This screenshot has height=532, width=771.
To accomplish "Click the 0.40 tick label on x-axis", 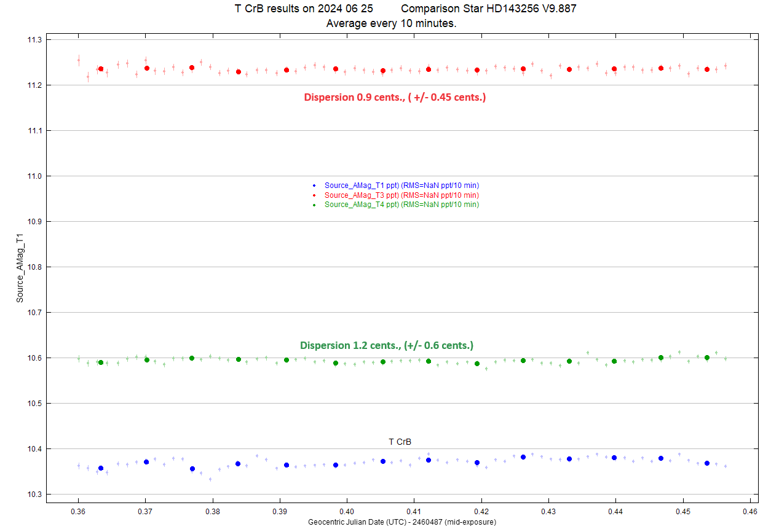I will [x=347, y=511].
